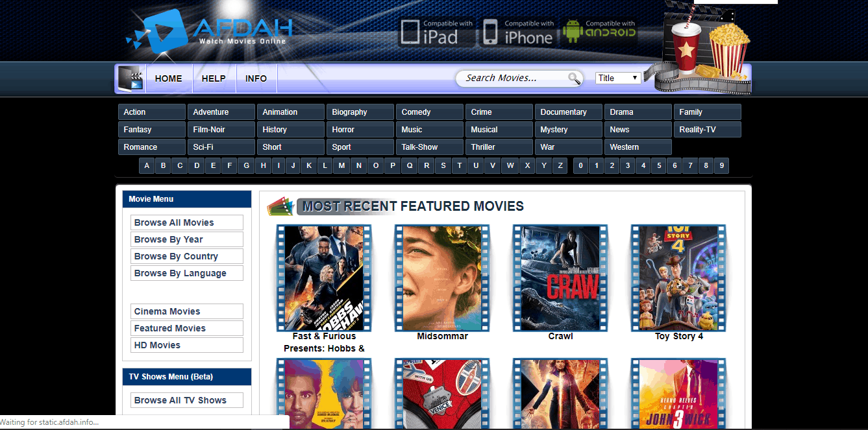Go to the Sport genre

[360, 147]
